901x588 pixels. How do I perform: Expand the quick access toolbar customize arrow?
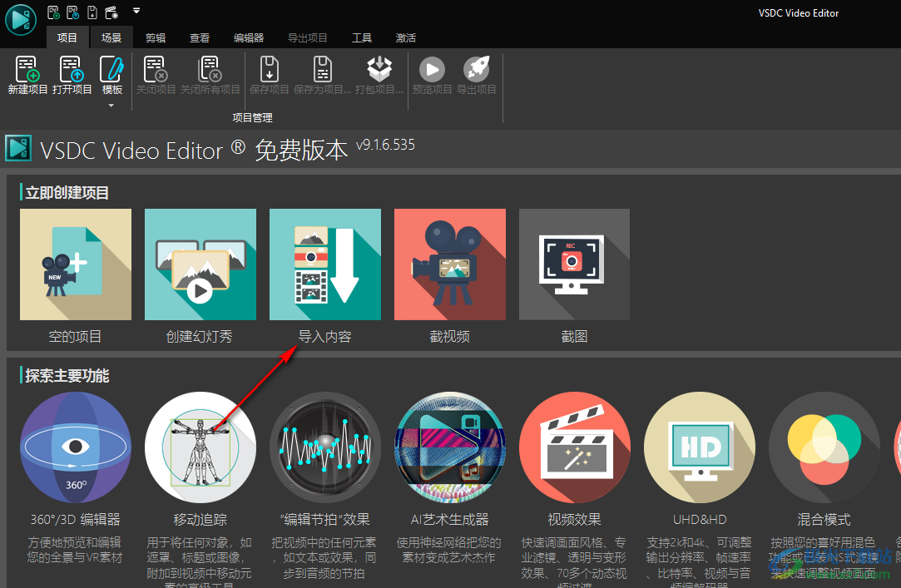[136, 10]
